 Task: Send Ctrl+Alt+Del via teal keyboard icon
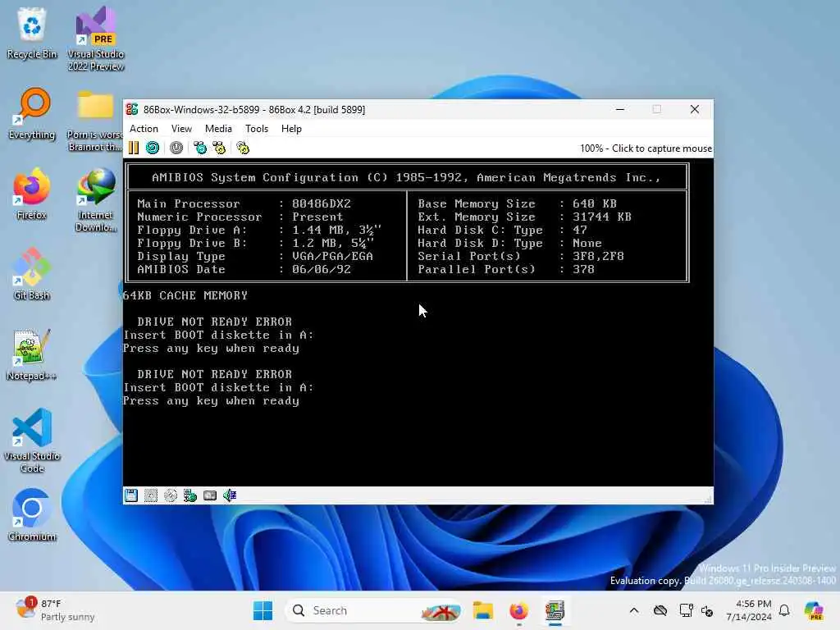(x=200, y=148)
